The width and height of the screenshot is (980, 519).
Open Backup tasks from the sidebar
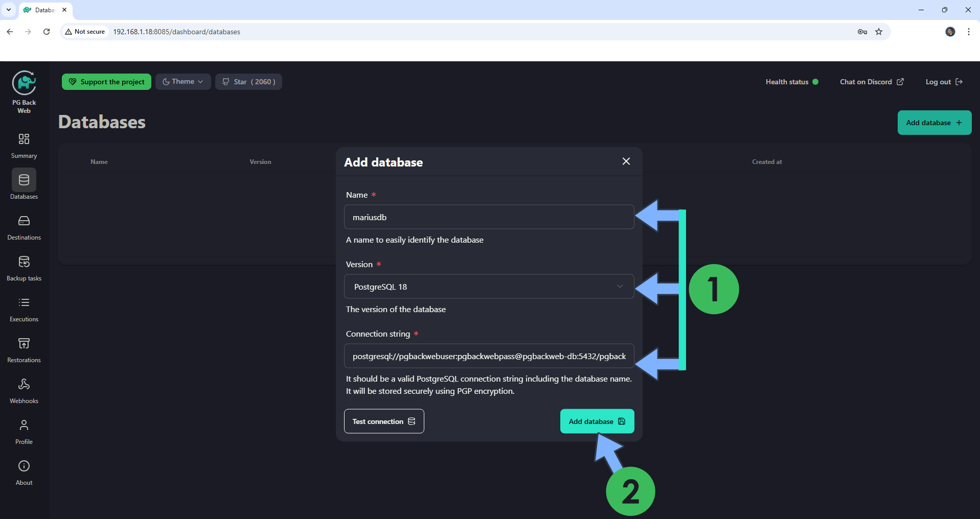pos(24,262)
